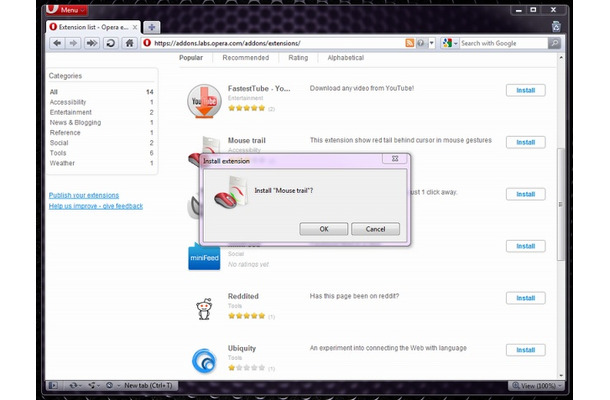Click the FastestTube star rating

(x=247, y=108)
